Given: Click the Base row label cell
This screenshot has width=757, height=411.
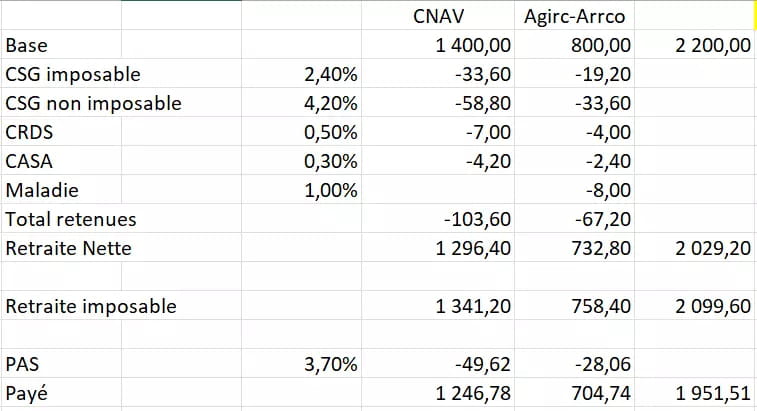Looking at the screenshot, I should point(27,45).
